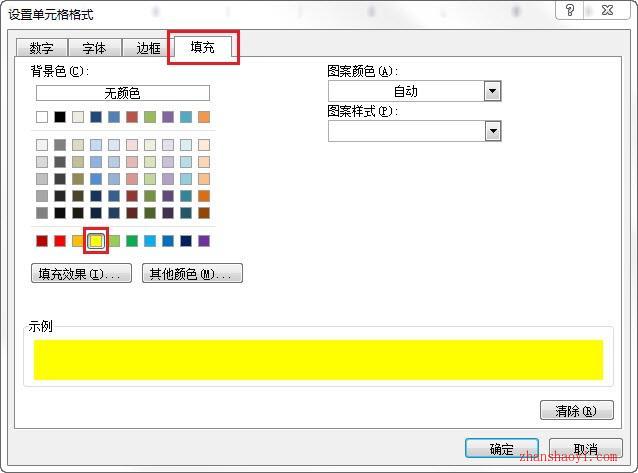Click the help question mark icon

pos(570,10)
